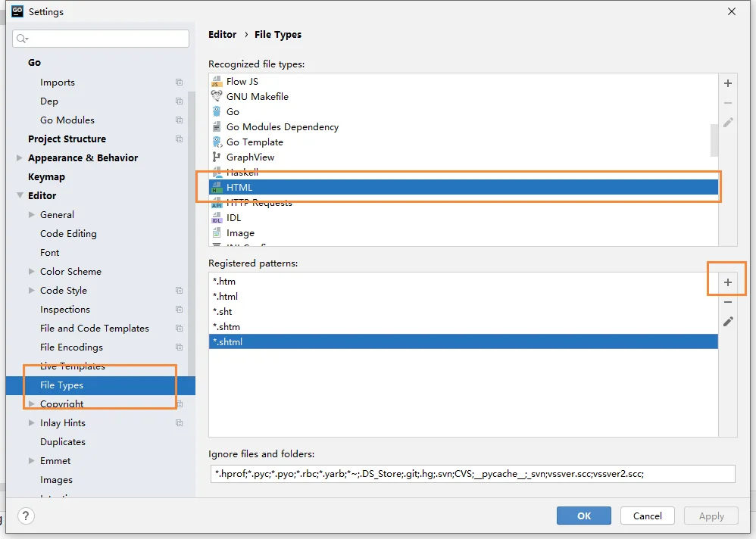This screenshot has height=539, width=756.
Task: Select the GNU Makefile file type
Action: (x=258, y=96)
